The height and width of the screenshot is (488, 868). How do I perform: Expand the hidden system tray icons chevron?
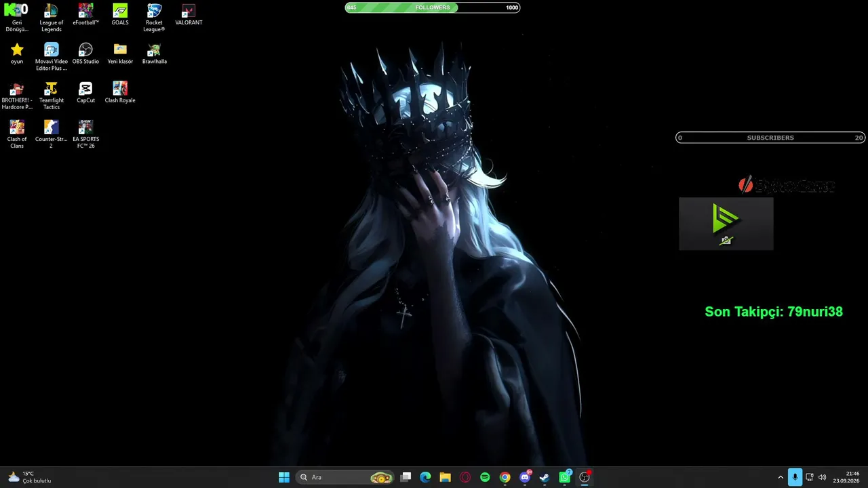780,477
